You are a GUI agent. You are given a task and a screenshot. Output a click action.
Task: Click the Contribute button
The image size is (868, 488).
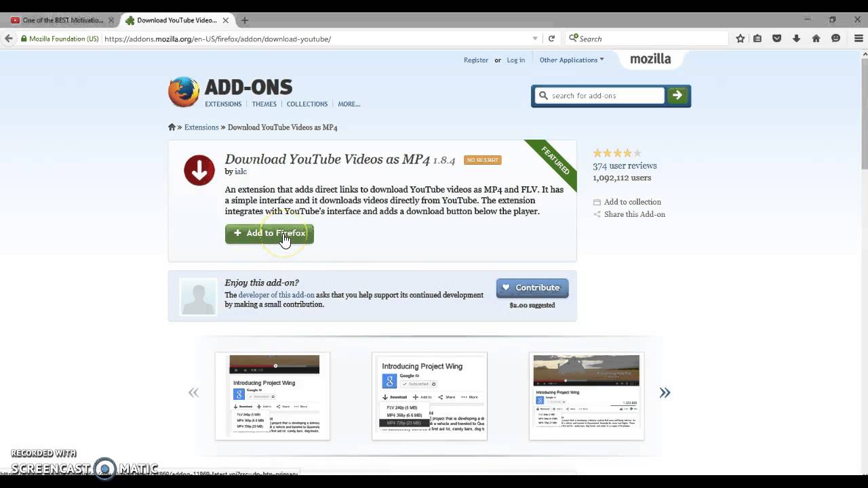[532, 287]
